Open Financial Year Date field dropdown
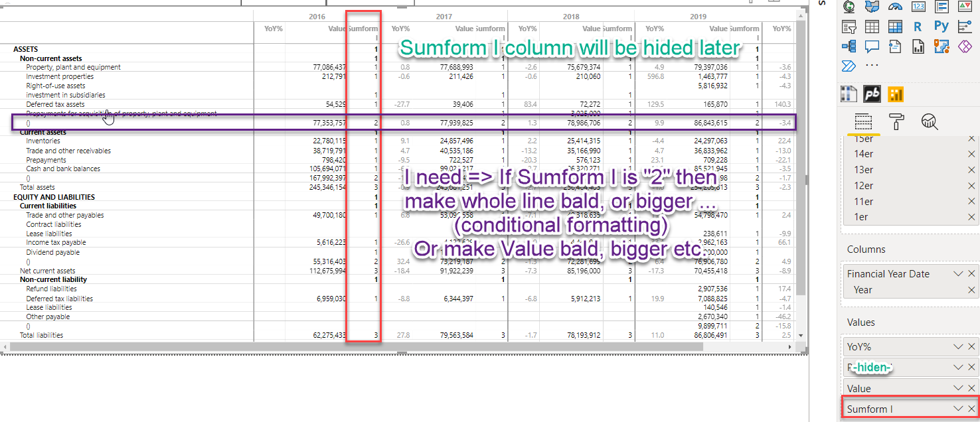 pyautogui.click(x=958, y=273)
